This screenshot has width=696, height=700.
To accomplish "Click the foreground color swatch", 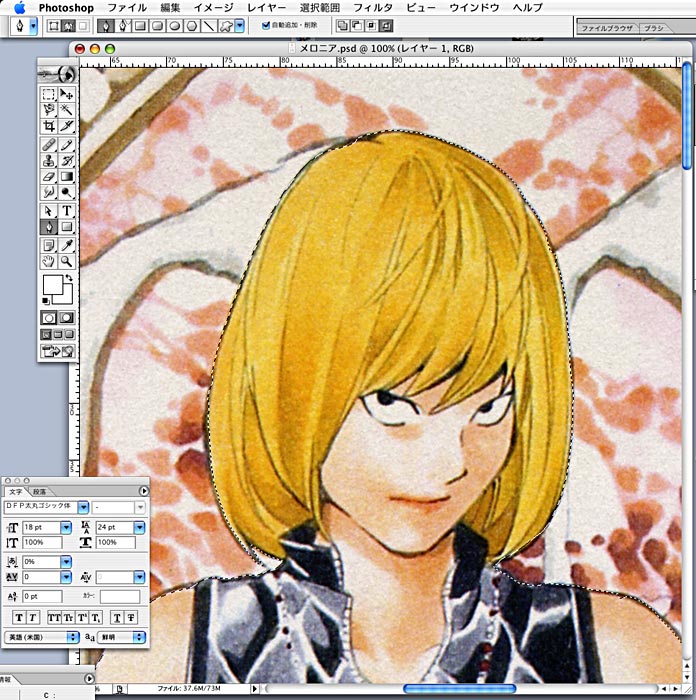I will click(53, 285).
